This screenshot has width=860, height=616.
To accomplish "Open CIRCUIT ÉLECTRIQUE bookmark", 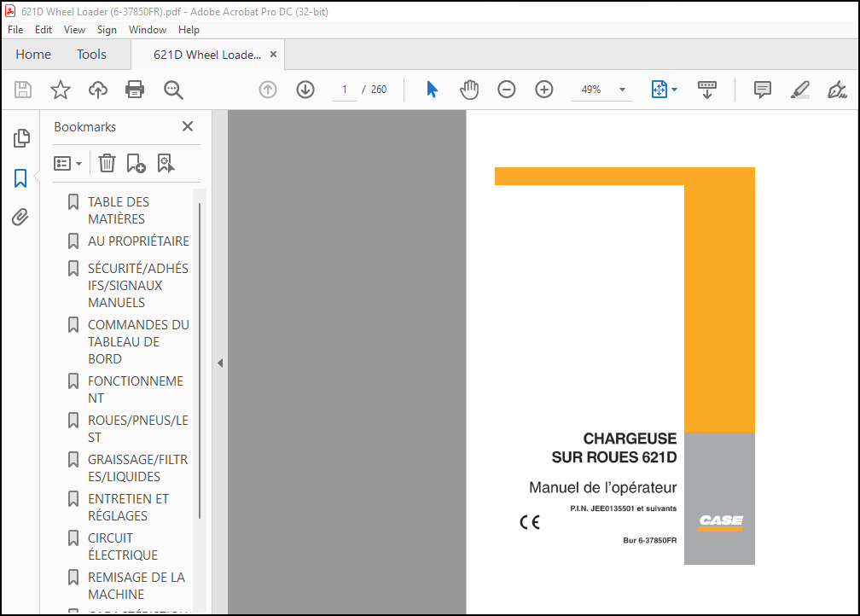I will 122,546.
